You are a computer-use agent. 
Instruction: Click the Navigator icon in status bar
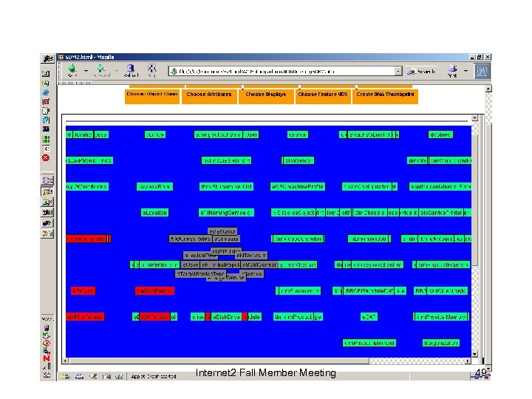(x=66, y=376)
